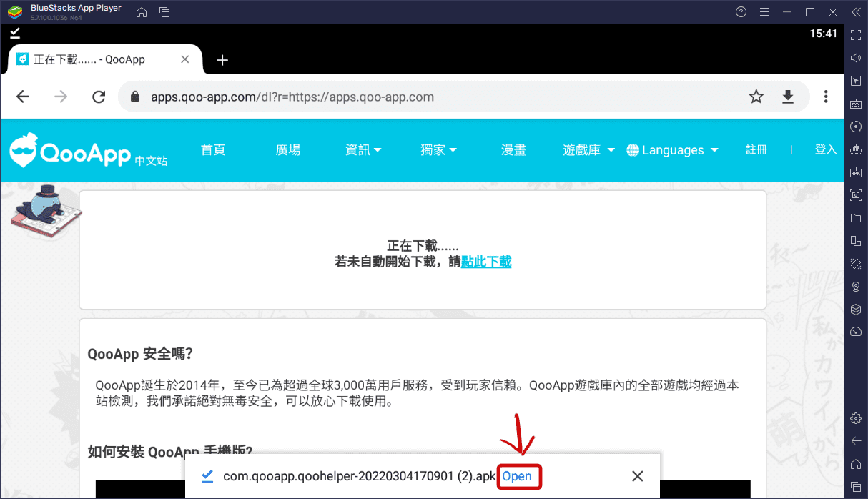Open the keyboard game controls icon
The width and height of the screenshot is (868, 499).
click(855, 103)
